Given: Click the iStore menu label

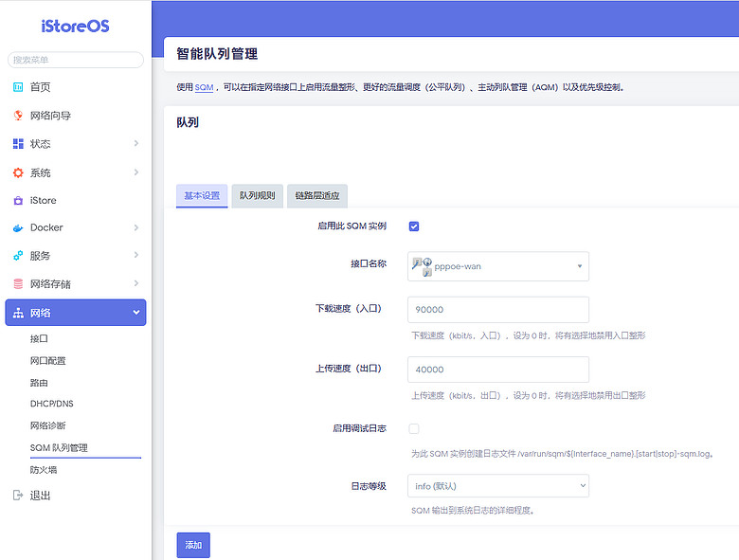Looking at the screenshot, I should (x=44, y=200).
